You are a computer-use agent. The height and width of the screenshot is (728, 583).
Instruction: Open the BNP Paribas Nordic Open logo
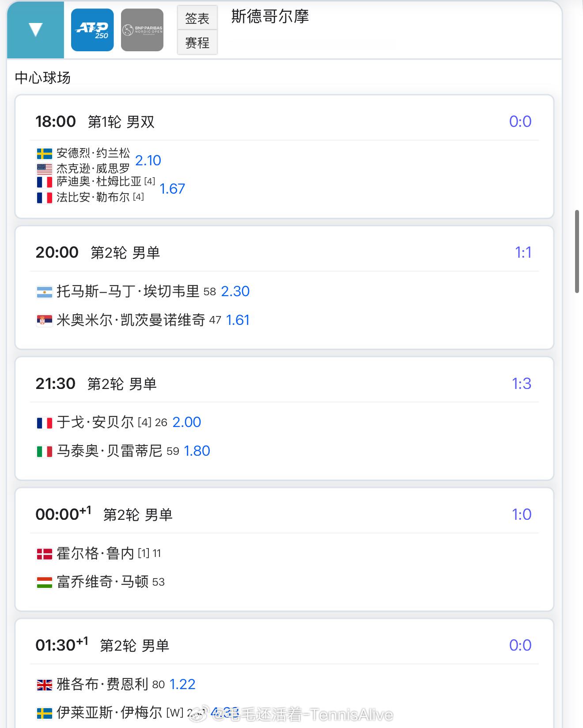click(x=142, y=30)
